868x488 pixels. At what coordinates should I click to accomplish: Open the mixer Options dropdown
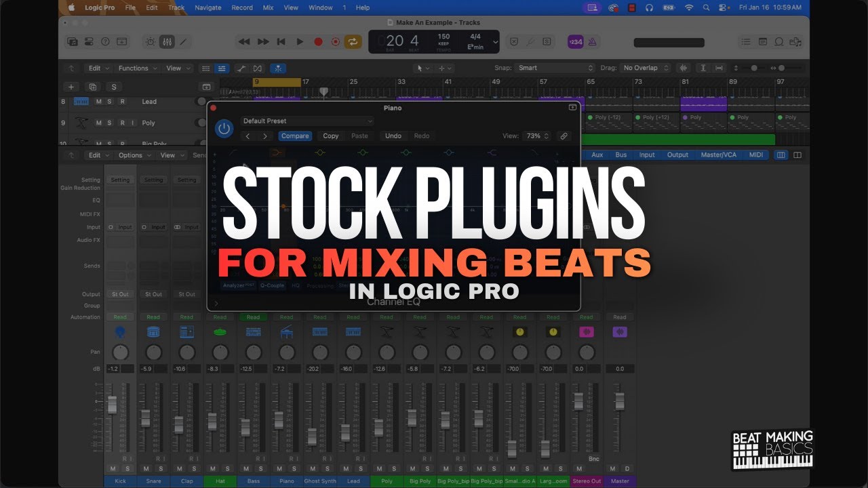(134, 155)
